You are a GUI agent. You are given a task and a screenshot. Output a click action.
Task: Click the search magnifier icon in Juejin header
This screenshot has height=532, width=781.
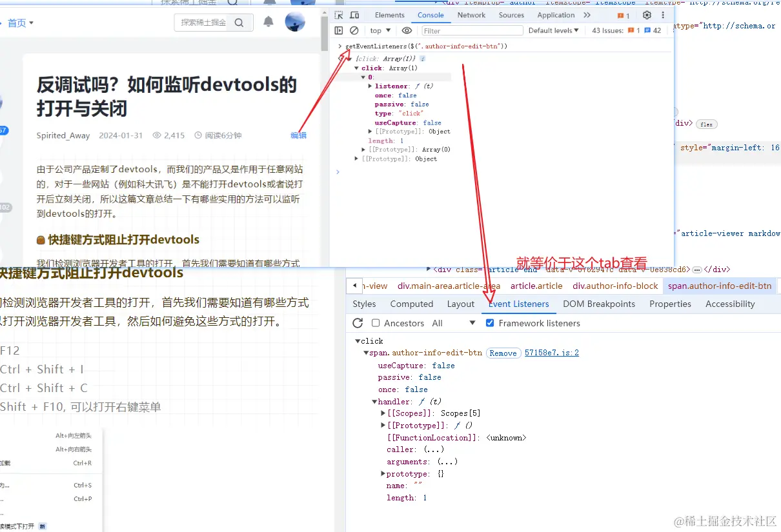coord(239,23)
